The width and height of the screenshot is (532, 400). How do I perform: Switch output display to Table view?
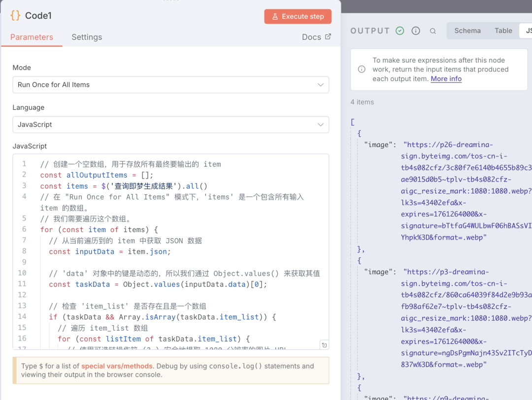[503, 31]
